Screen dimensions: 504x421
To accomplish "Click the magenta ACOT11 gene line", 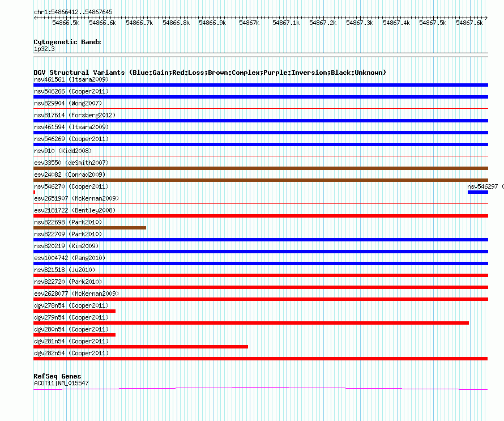I will pos(260,389).
